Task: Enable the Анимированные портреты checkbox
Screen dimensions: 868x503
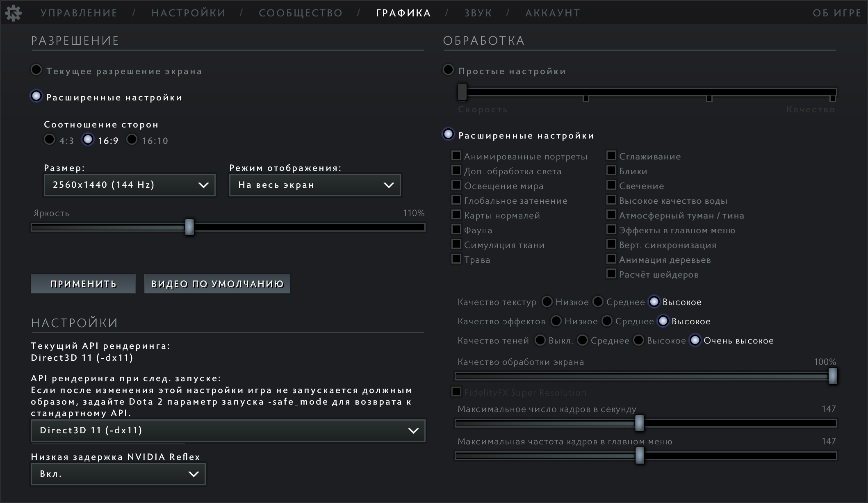Action: [456, 156]
